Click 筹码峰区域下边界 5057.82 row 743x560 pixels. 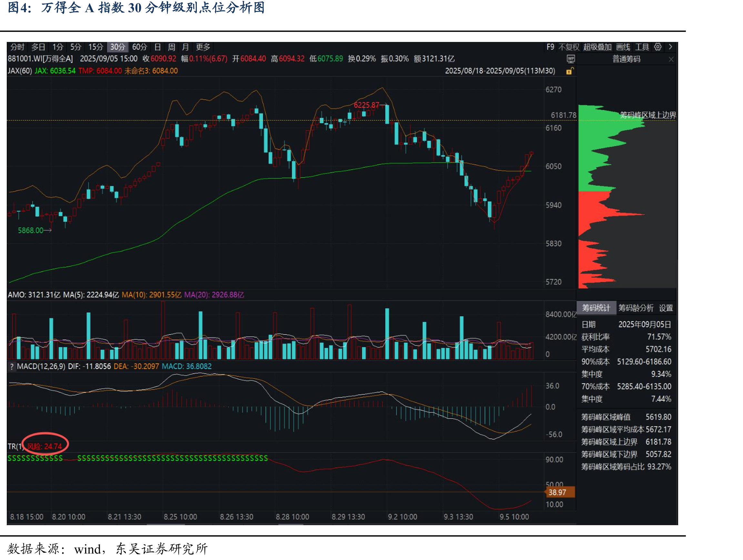point(626,455)
